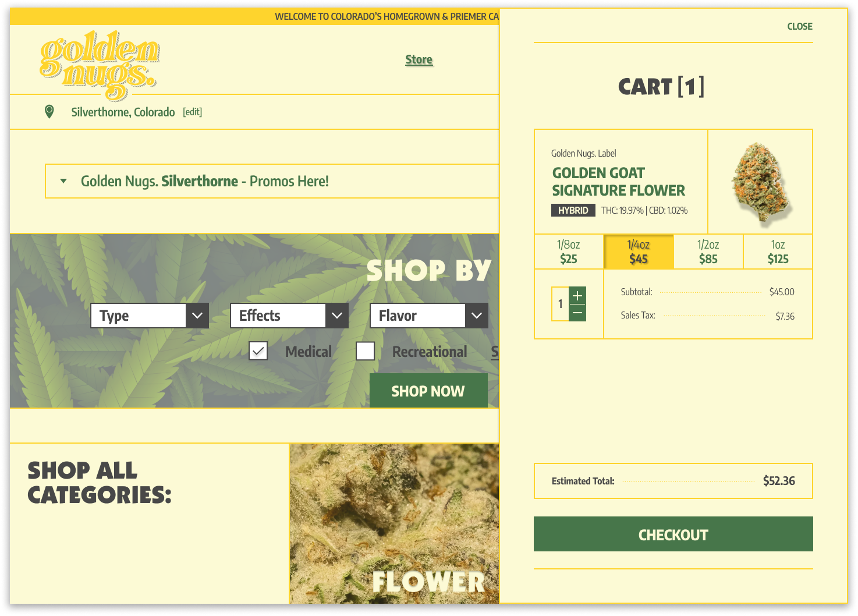
Task: Click the Medical label text
Action: pyautogui.click(x=309, y=352)
